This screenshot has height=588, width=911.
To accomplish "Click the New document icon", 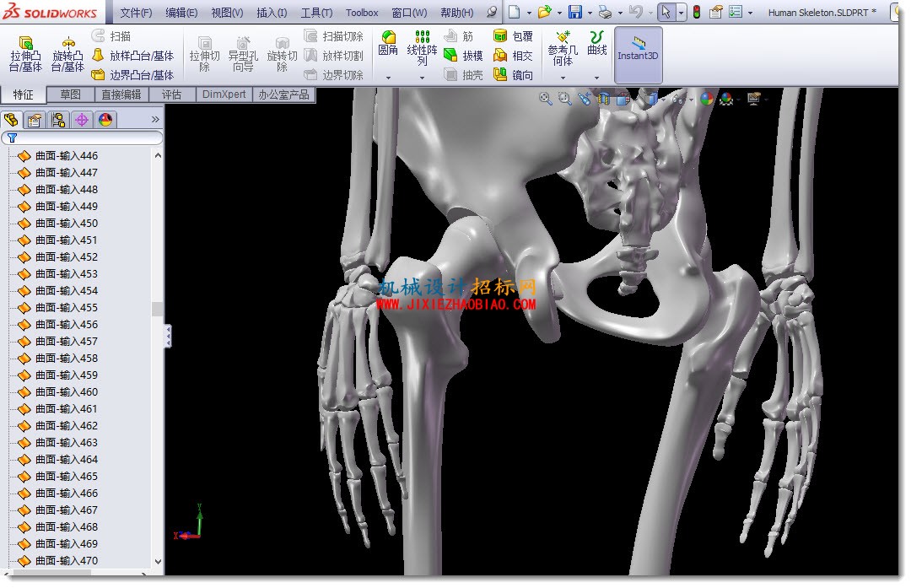I will pyautogui.click(x=515, y=12).
